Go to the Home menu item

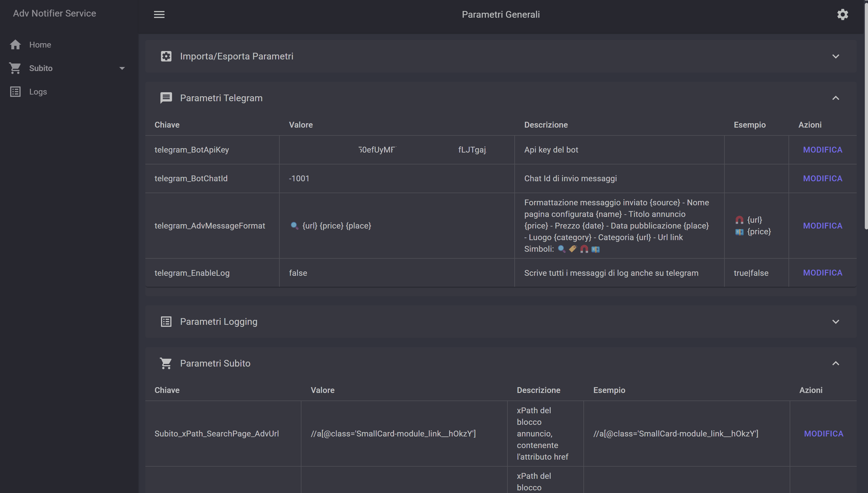coord(40,45)
